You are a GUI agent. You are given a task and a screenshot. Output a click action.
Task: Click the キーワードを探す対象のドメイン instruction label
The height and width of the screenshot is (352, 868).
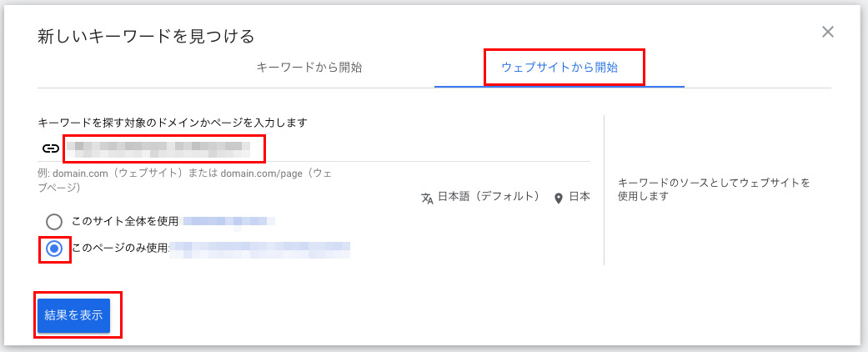click(x=172, y=123)
